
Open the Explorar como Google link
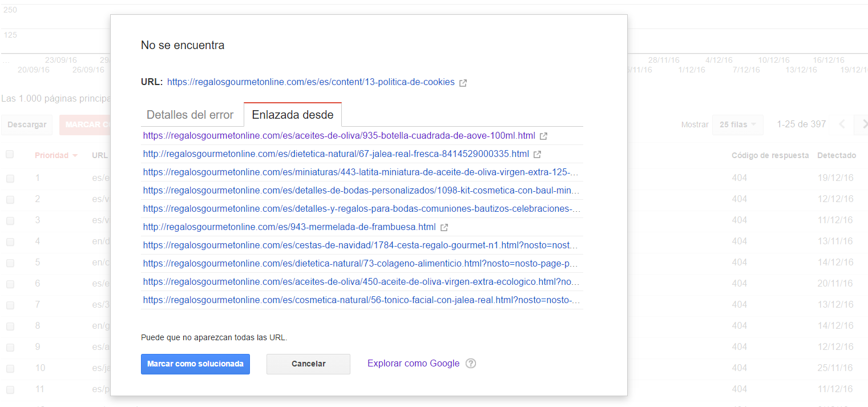pos(413,364)
